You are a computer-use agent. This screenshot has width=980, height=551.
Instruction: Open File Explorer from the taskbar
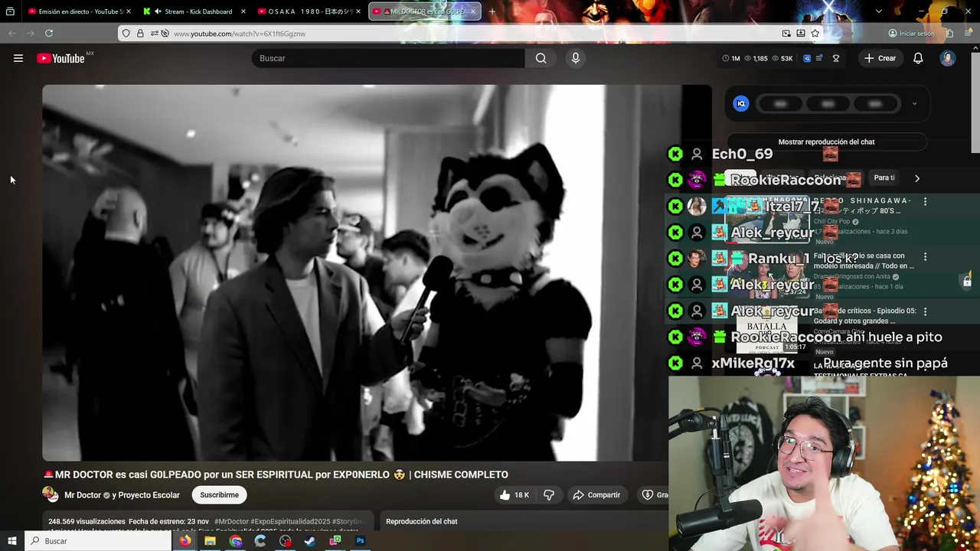point(210,541)
